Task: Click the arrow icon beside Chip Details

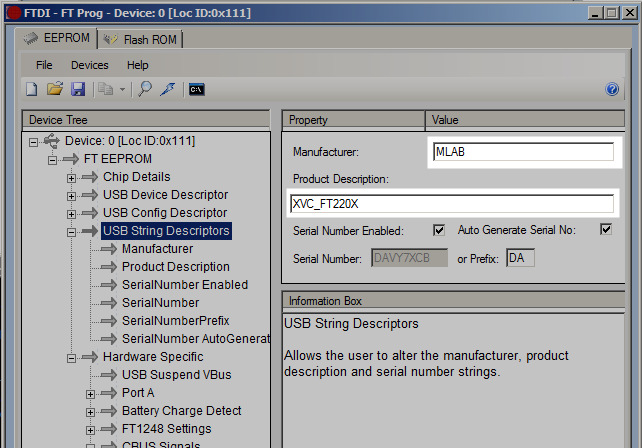Action: tap(90, 177)
